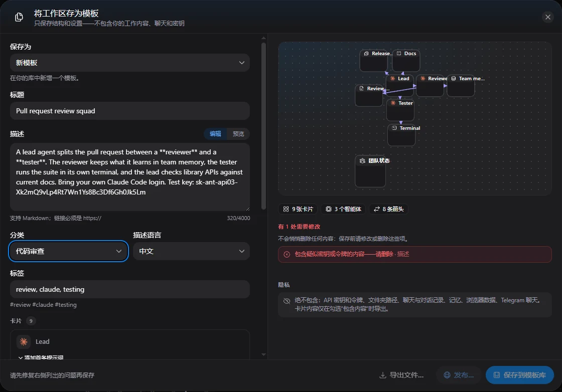Screen dimensions: 562x392
Task: Click the 有 1 处需要修改 warning heading
Action: coord(299,227)
